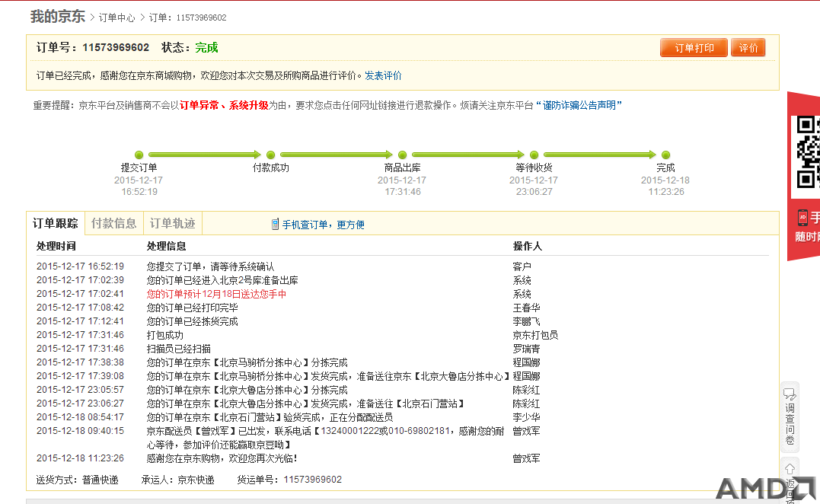Select timestamp 2015-12-18 09:40:15

(x=80, y=431)
